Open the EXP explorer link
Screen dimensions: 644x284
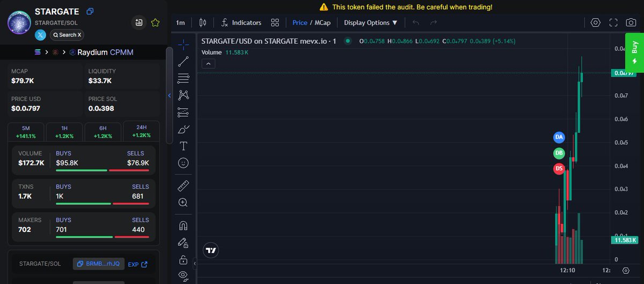[137, 264]
